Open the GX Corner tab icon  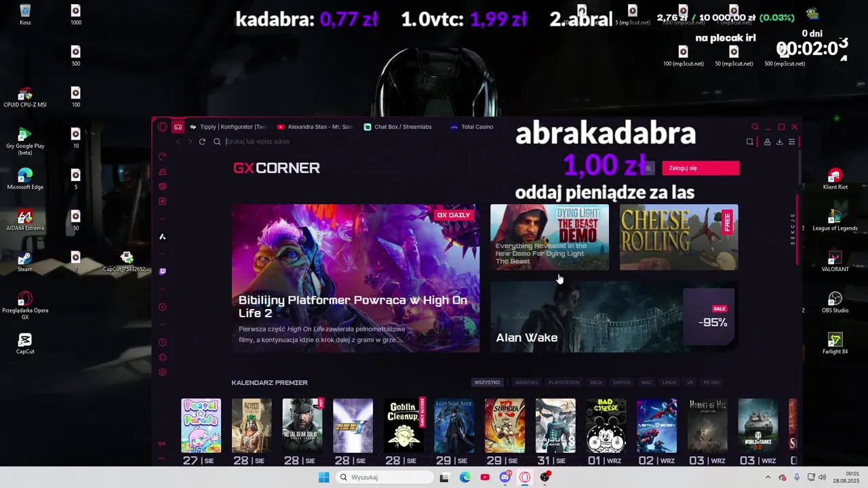[x=178, y=127]
